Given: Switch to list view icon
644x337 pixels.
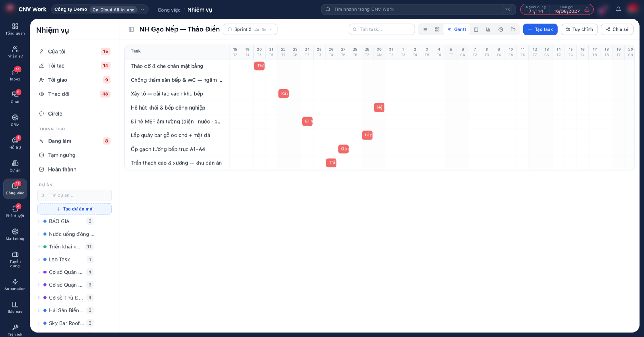Looking at the screenshot, I should pyautogui.click(x=425, y=29).
